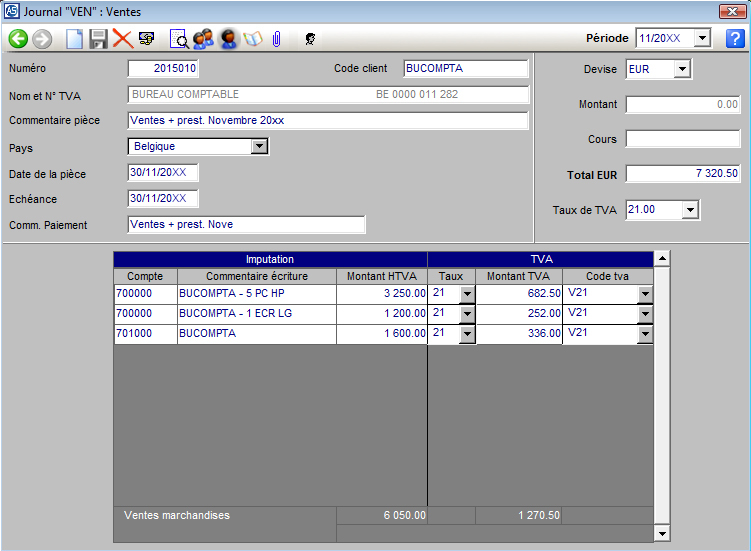Open help with the blue question mark
Image resolution: width=751 pixels, height=551 pixels.
(735, 39)
